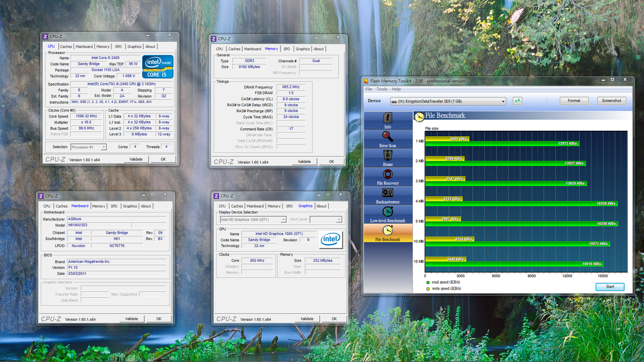Click the green read speed legend square
Screen dimensions: 644x362
click(x=428, y=282)
